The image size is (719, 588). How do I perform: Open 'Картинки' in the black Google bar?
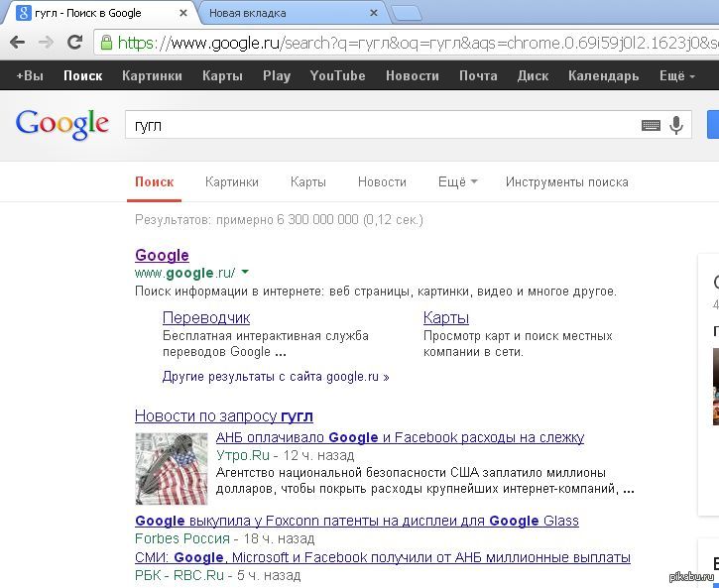coord(153,75)
